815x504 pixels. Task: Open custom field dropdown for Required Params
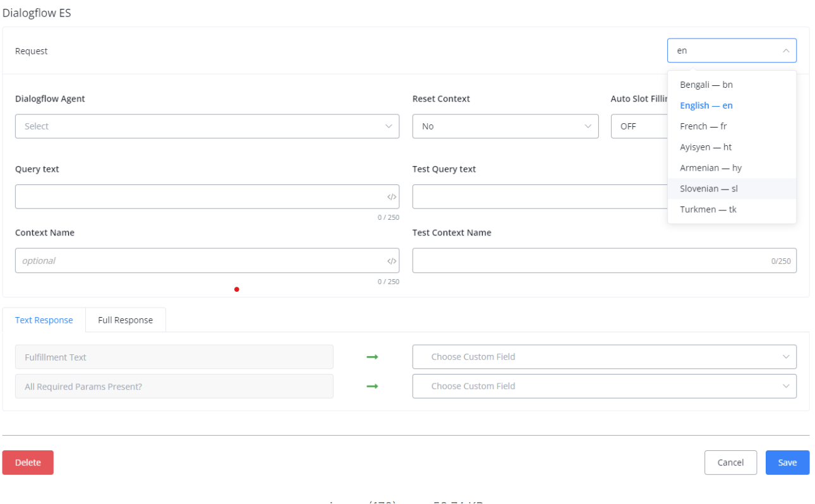(605, 386)
